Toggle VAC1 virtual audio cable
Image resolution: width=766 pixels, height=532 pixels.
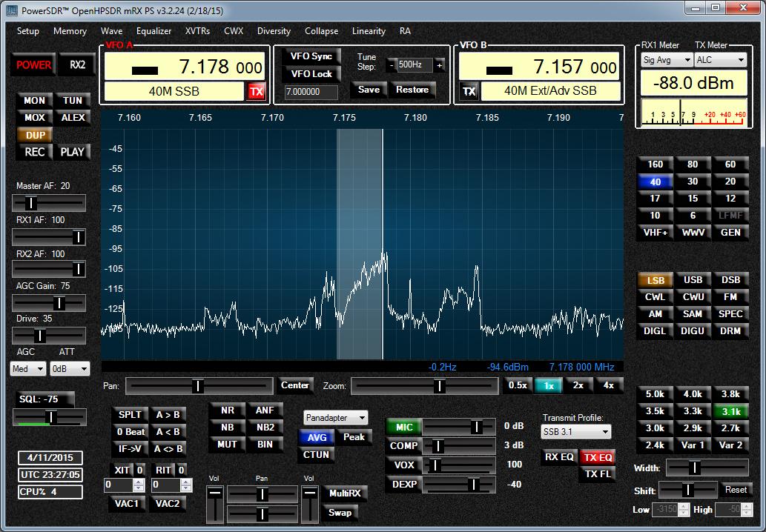pyautogui.click(x=127, y=504)
